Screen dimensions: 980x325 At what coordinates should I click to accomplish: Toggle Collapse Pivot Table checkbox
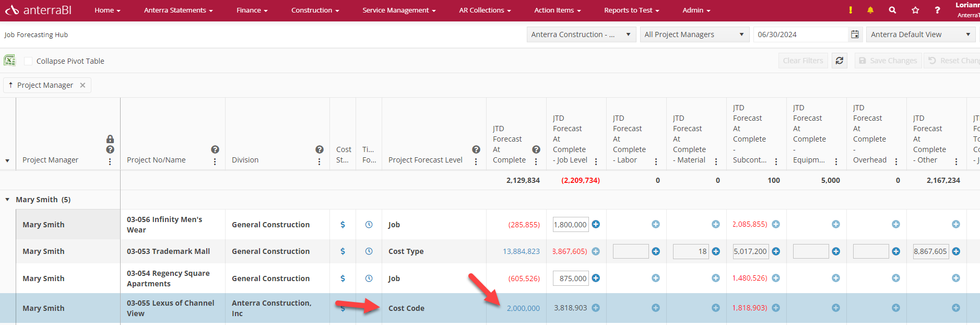click(28, 61)
